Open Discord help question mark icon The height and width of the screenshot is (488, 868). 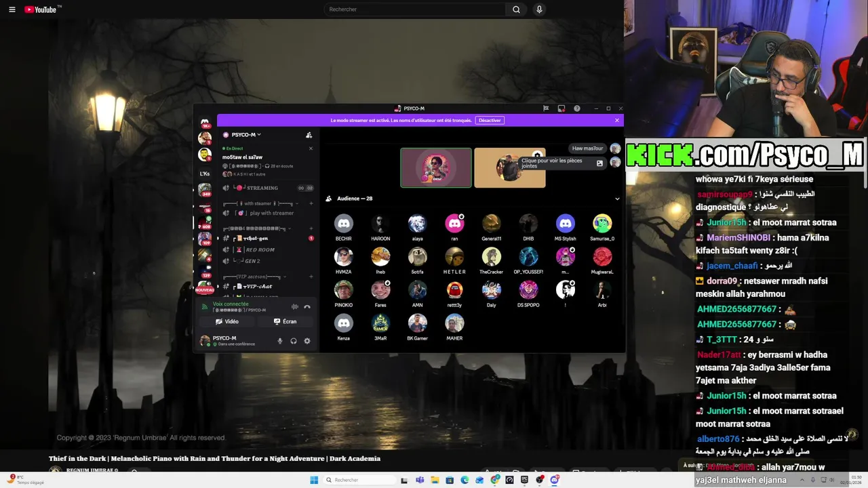point(577,108)
